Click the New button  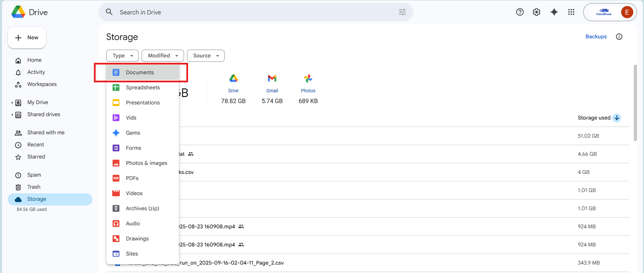click(27, 38)
